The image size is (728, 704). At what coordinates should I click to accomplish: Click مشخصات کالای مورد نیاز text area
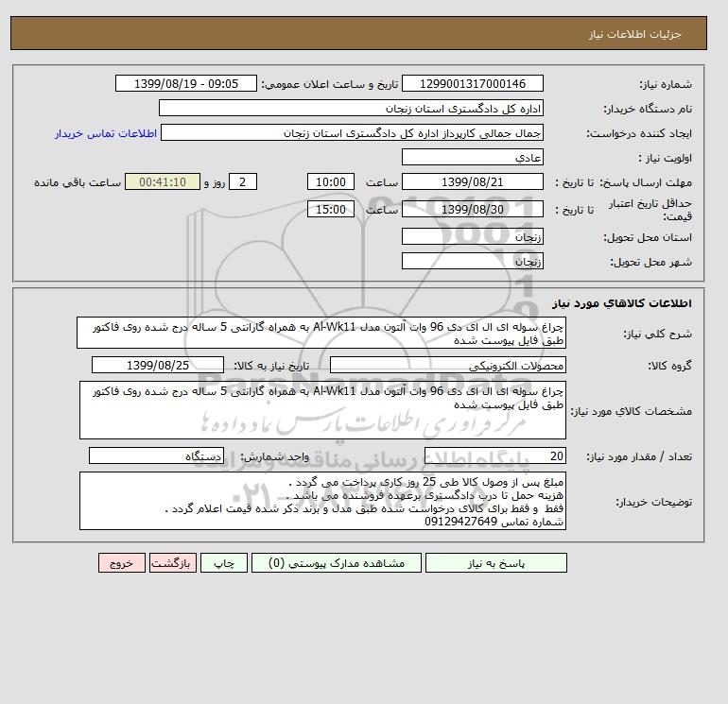pyautogui.click(x=322, y=410)
